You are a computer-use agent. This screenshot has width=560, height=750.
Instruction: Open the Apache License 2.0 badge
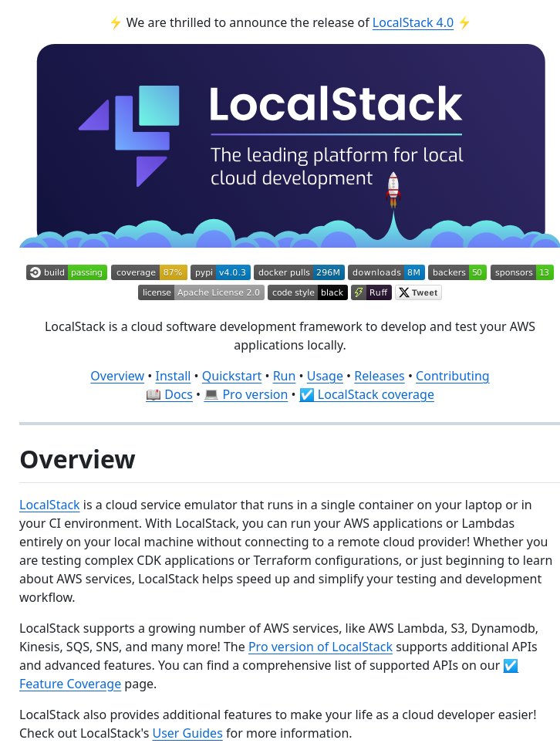(201, 292)
